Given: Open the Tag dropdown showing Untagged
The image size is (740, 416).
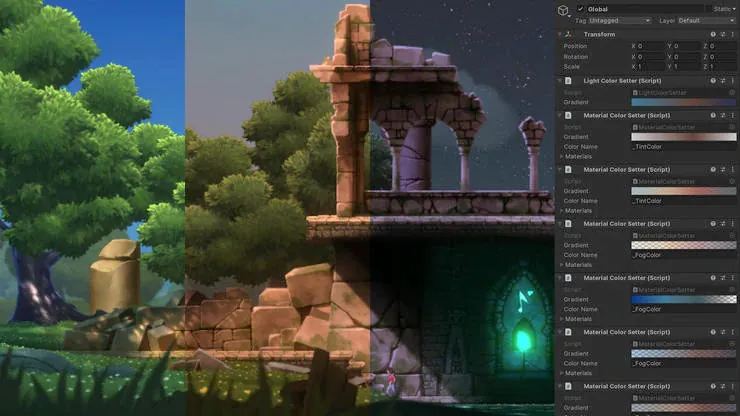Looking at the screenshot, I should click(x=619, y=20).
